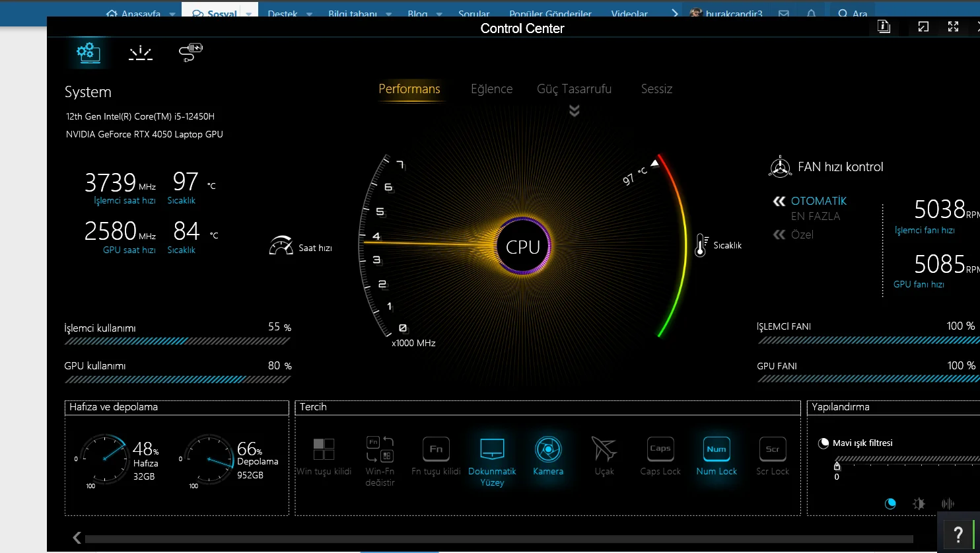The height and width of the screenshot is (553, 980).
Task: Select the blue light filter moon icon at bottom
Action: click(x=890, y=503)
